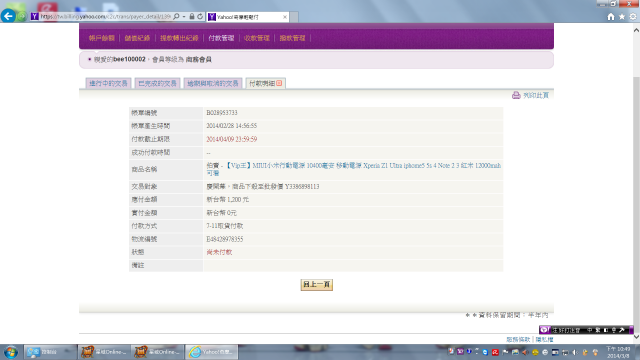Click bill created time 2014/02/28 14:56:55
This screenshot has height=360, width=640.
click(x=231, y=126)
